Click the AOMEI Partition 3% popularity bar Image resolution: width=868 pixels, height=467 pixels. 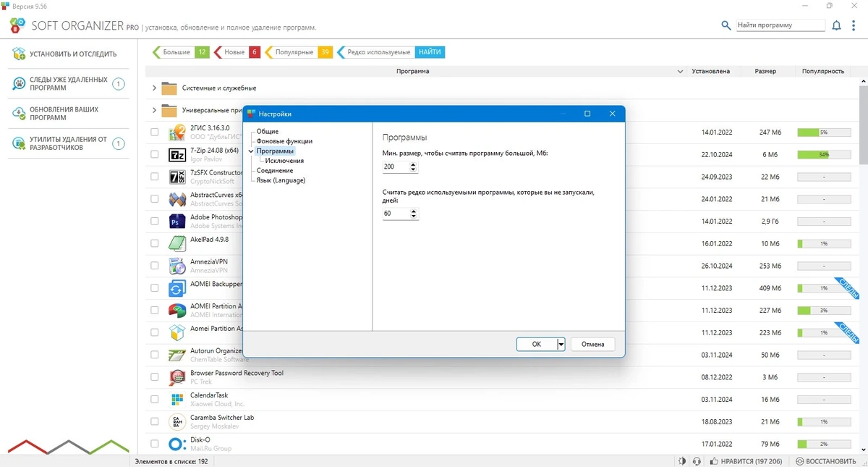824,310
